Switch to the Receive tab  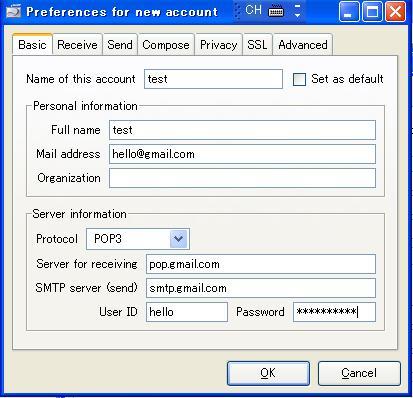[x=77, y=44]
